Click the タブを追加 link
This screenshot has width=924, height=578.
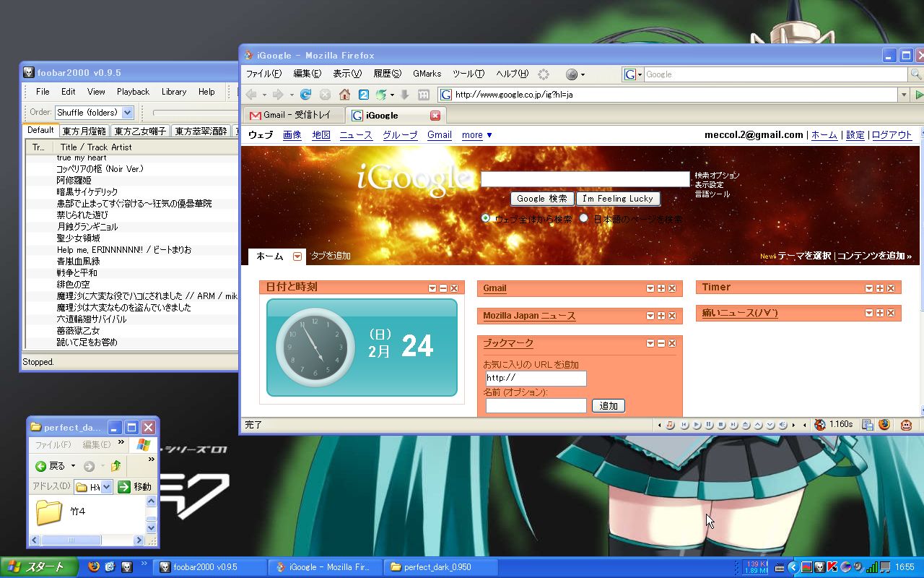(331, 256)
